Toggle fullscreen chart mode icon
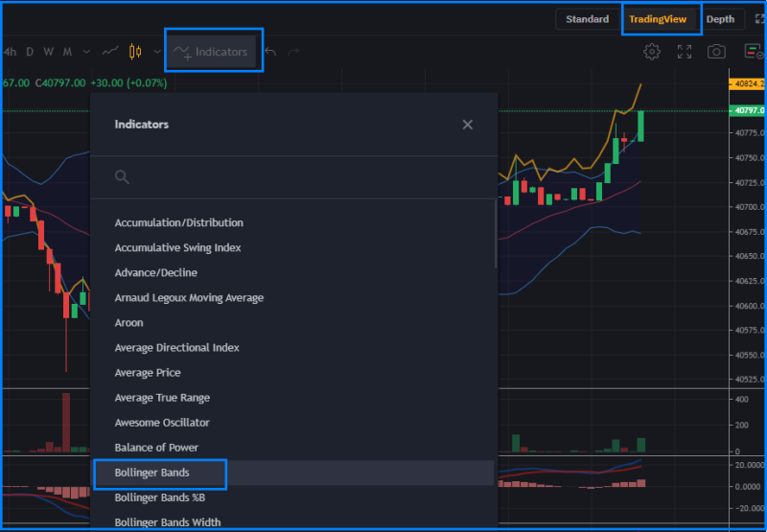767x532 pixels. pyautogui.click(x=685, y=52)
